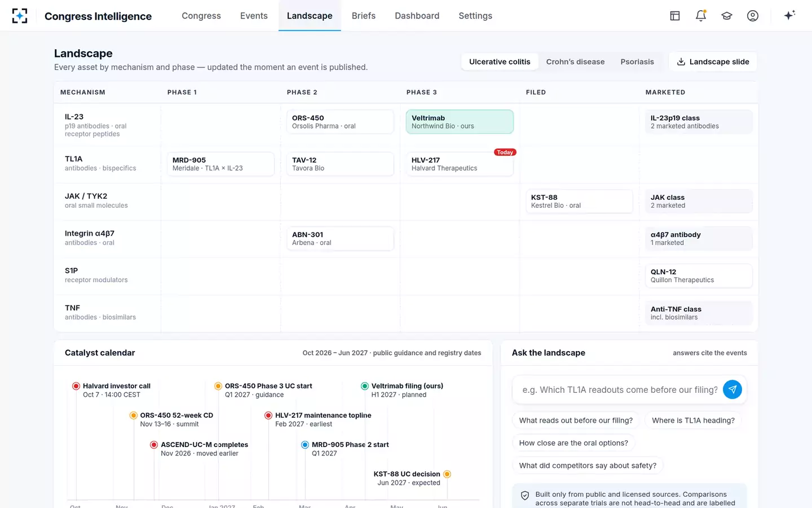The height and width of the screenshot is (508, 812).
Task: Open the KST-88 Kestrel Bio card
Action: click(579, 202)
